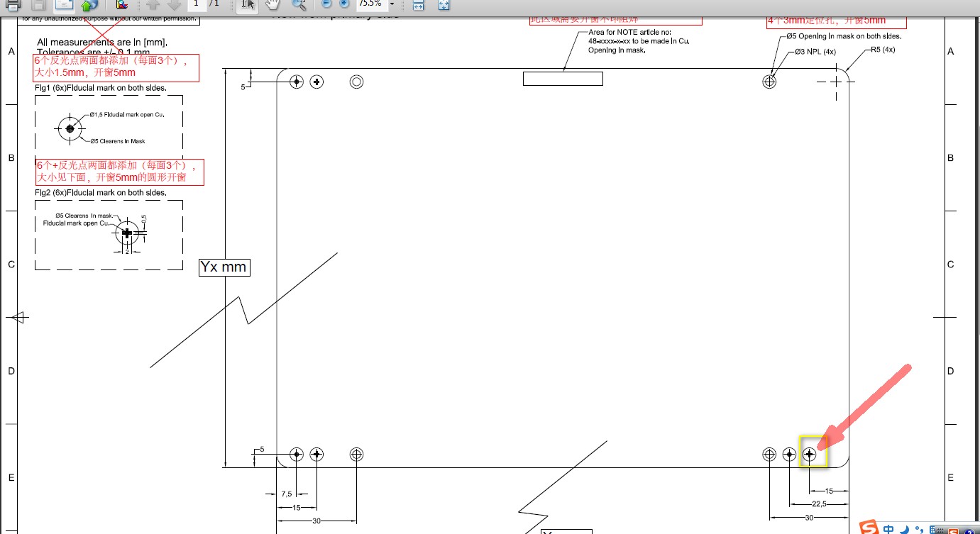Click the Fig1 round fiducial symbol
This screenshot has height=534, width=980.
pyautogui.click(x=70, y=129)
